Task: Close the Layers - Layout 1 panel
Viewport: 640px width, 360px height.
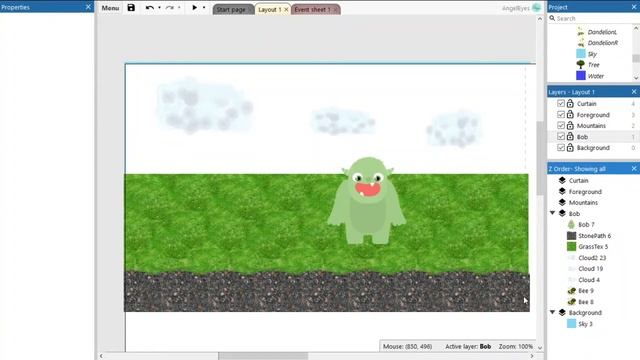Action: (x=634, y=92)
